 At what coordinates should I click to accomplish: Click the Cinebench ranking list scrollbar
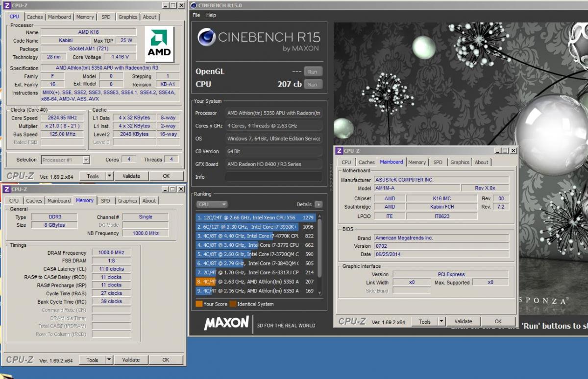click(x=320, y=254)
